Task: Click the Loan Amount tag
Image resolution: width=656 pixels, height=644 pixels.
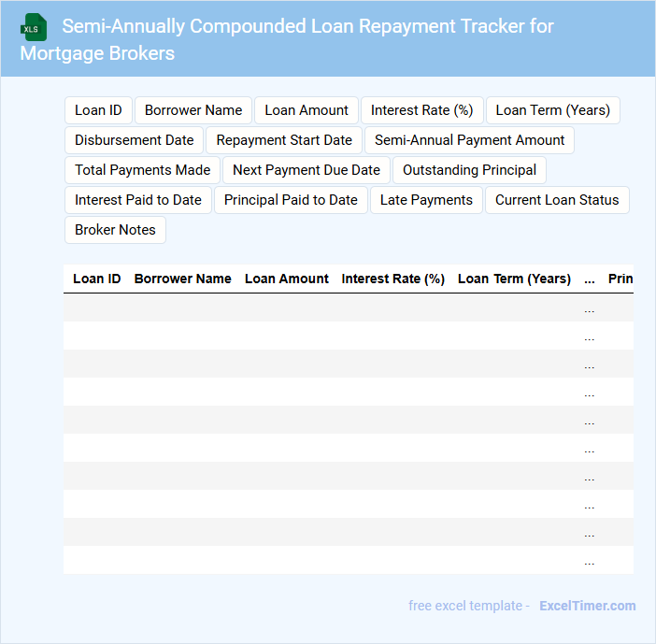Action: [x=307, y=110]
